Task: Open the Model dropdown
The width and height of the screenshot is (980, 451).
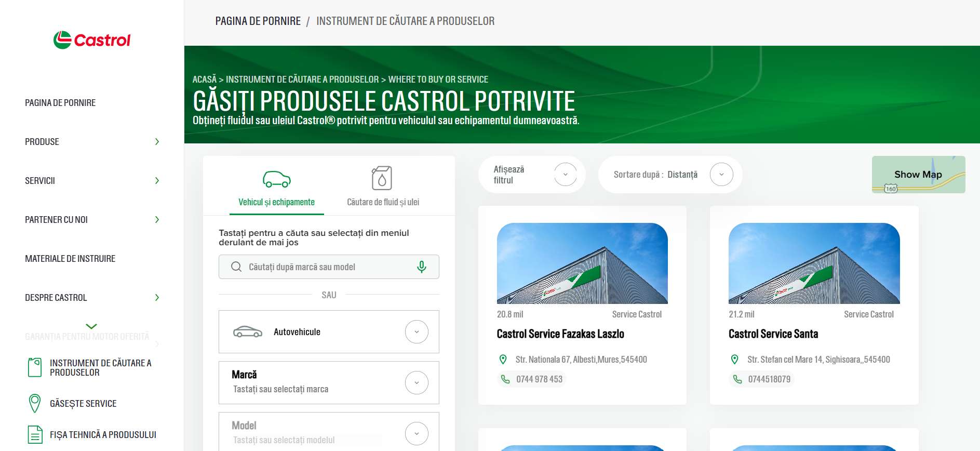Action: (x=417, y=433)
